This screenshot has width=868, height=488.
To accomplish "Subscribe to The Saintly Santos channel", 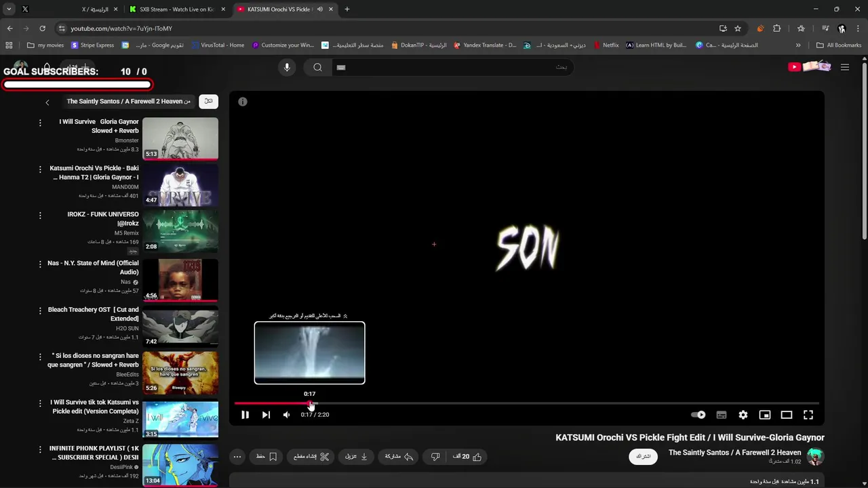I will pos(644,457).
